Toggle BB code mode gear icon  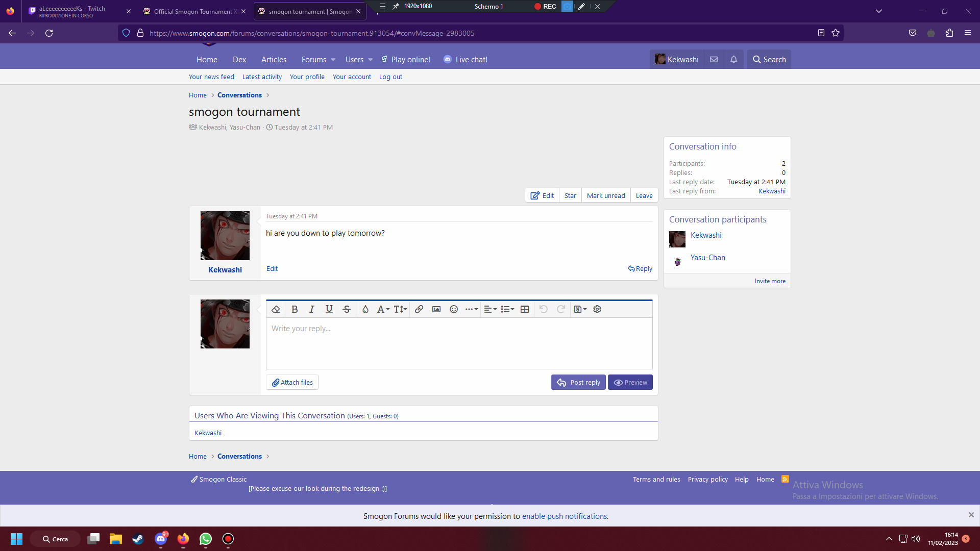point(597,309)
